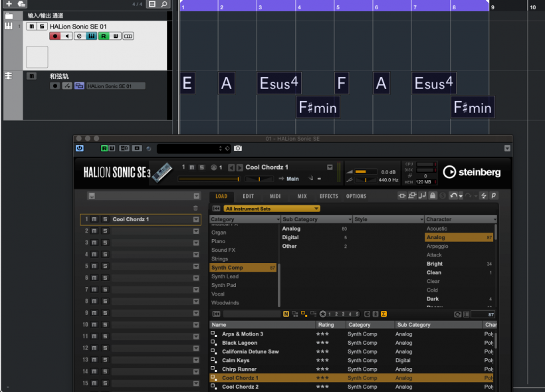The height and width of the screenshot is (392, 545).
Task: Open the Category column dropdown
Action: point(278,219)
